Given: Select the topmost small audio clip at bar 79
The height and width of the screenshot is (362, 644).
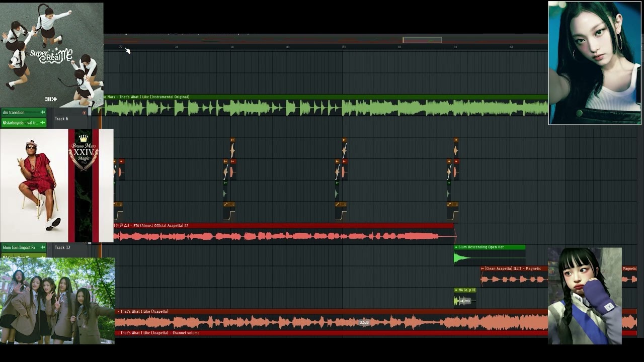Looking at the screenshot, I should click(232, 147).
